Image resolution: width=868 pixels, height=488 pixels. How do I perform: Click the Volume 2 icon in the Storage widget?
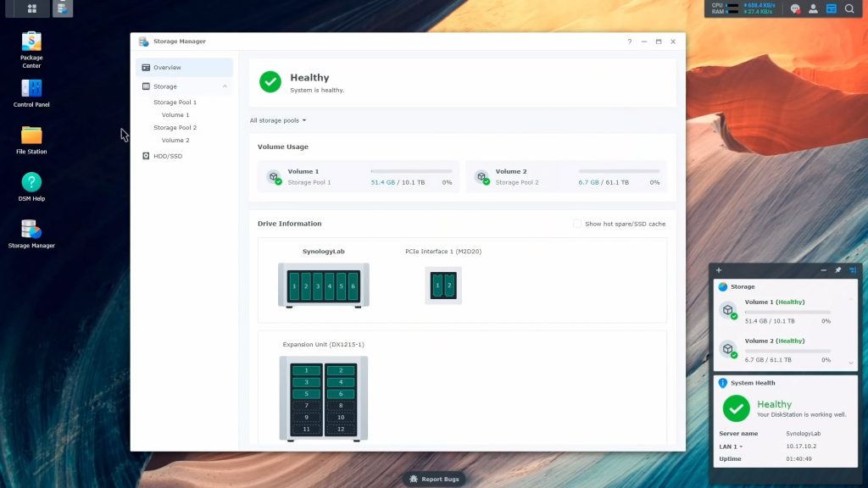point(728,349)
